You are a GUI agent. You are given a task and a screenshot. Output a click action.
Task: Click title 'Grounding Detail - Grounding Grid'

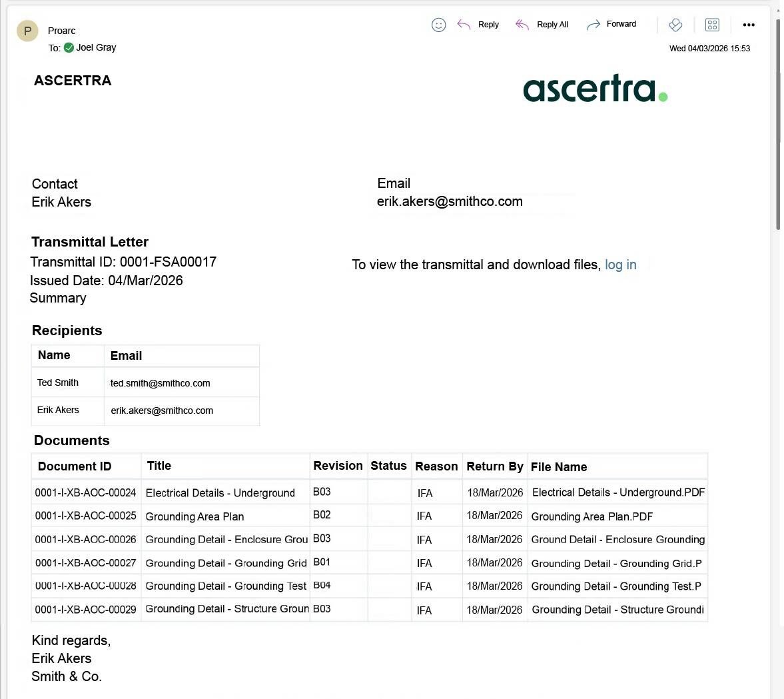tap(226, 563)
